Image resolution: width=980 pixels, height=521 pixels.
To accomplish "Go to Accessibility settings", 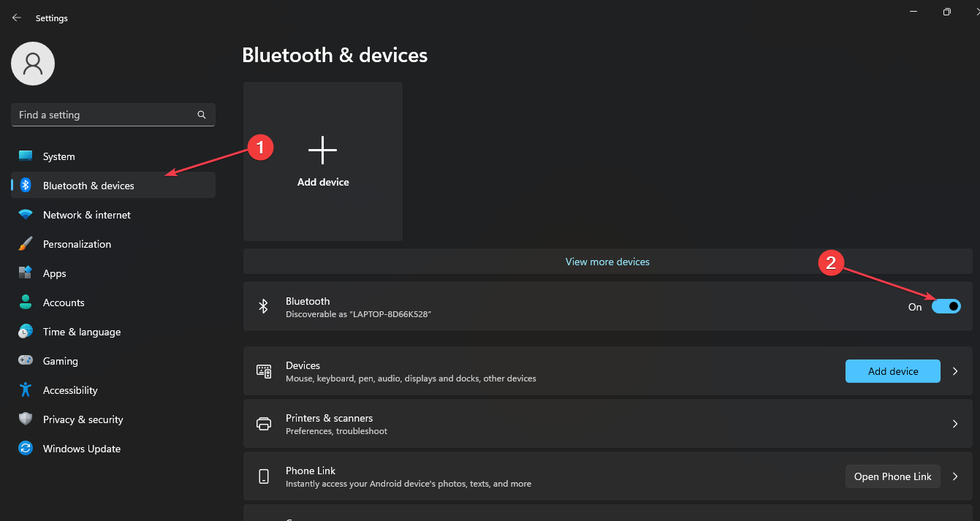I will (113, 390).
